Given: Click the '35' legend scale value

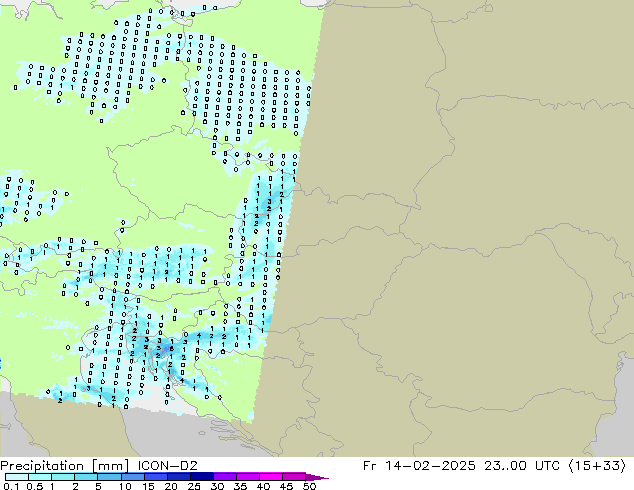Looking at the screenshot, I should click(240, 486).
